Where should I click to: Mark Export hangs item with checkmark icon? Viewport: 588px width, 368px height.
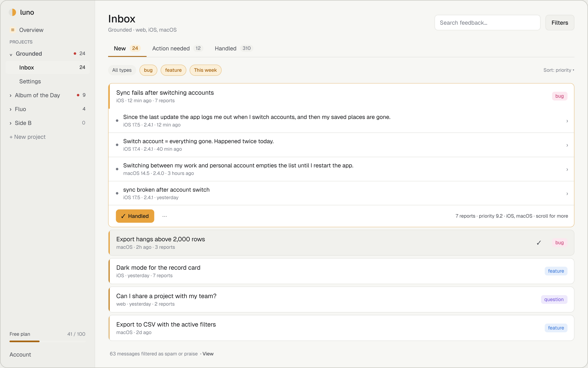539,243
